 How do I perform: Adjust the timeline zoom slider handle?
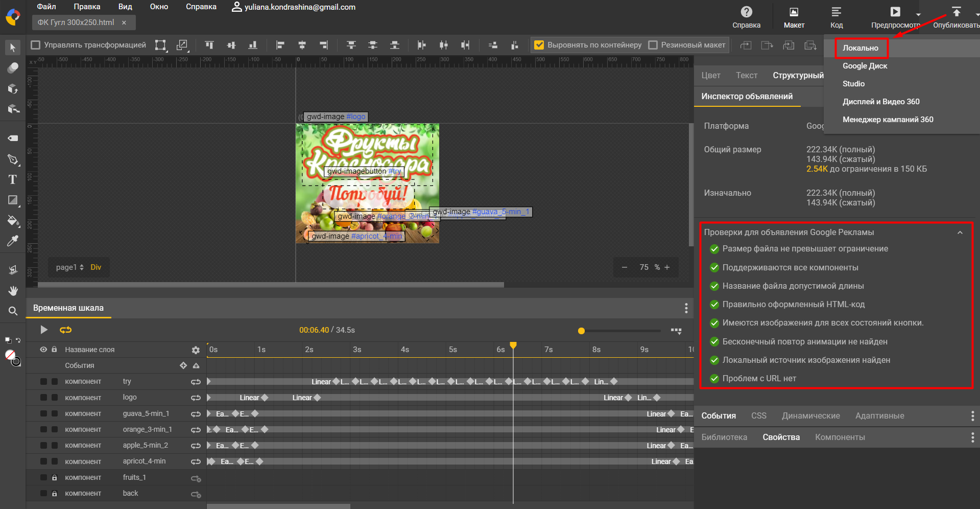(x=581, y=331)
